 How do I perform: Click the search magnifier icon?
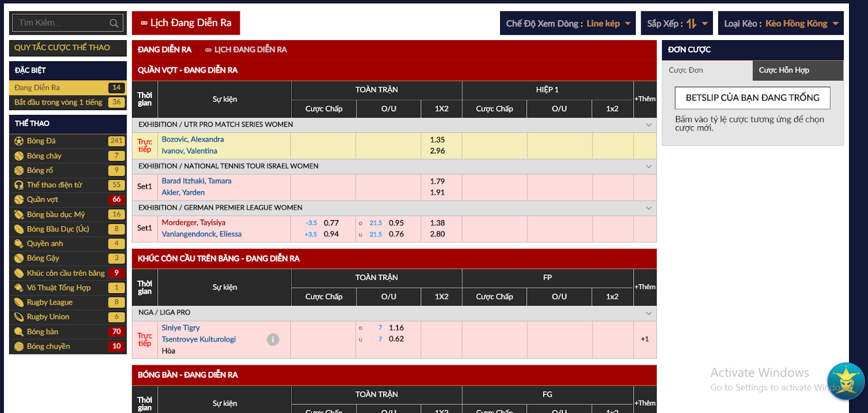113,23
